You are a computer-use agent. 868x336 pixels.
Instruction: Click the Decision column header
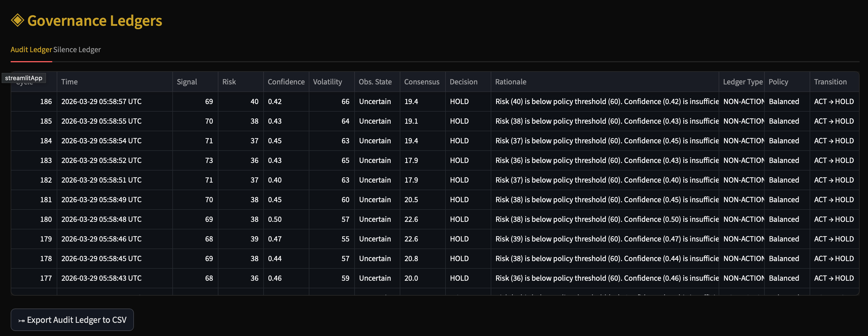coord(463,82)
